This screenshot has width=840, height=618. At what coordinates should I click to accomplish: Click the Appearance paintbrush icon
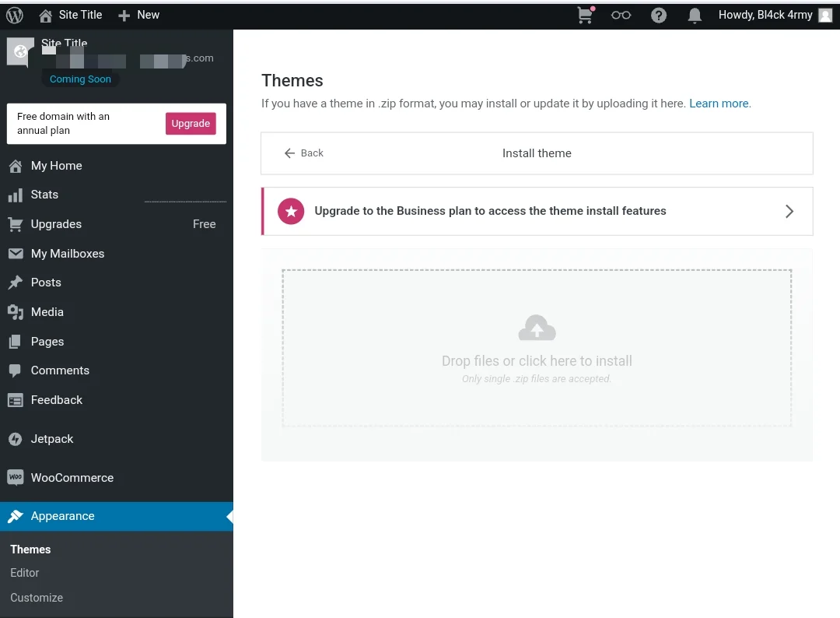tap(16, 516)
